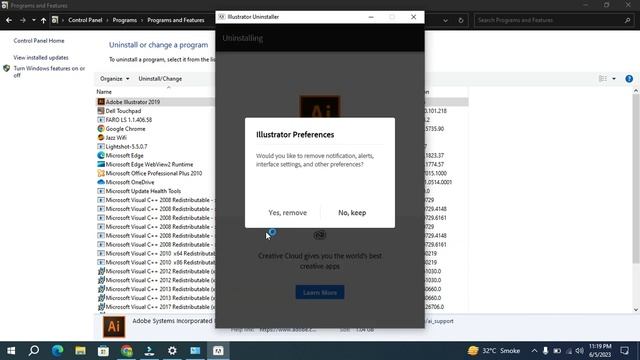640x360 pixels.
Task: Open taskbar Search
Action: [34, 351]
